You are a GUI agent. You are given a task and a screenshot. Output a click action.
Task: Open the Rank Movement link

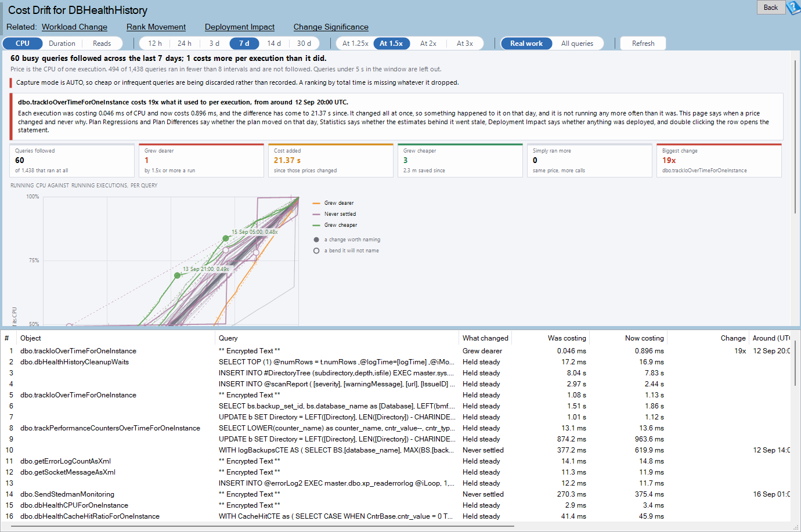156,27
